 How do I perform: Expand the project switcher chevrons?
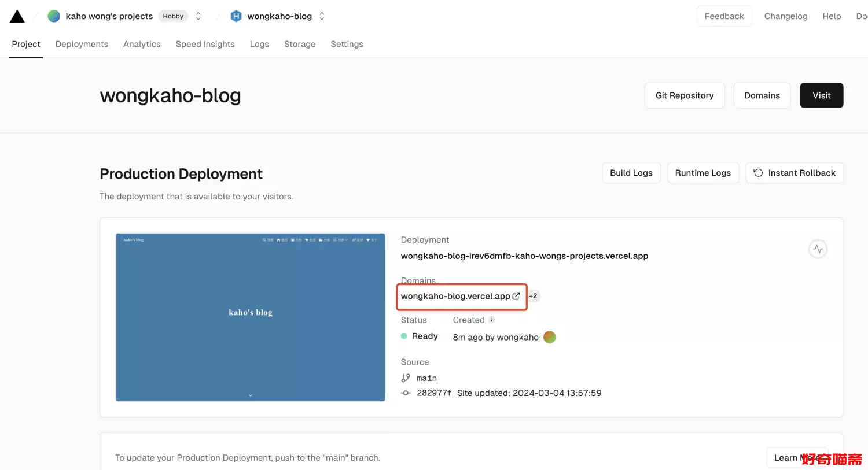tap(322, 16)
